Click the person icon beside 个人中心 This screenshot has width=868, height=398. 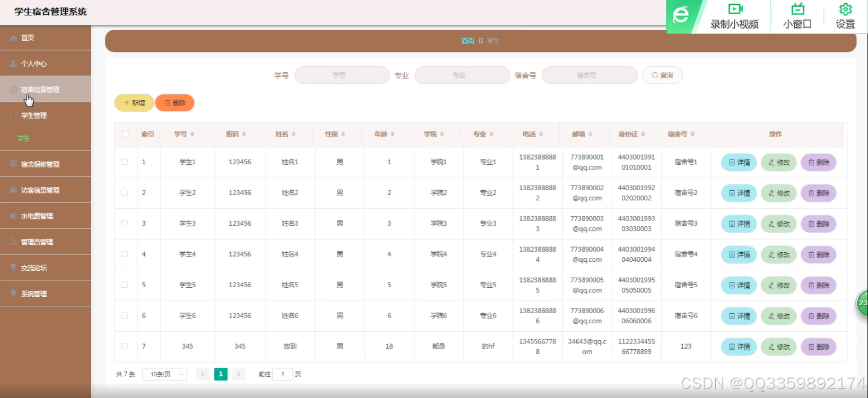tap(14, 64)
